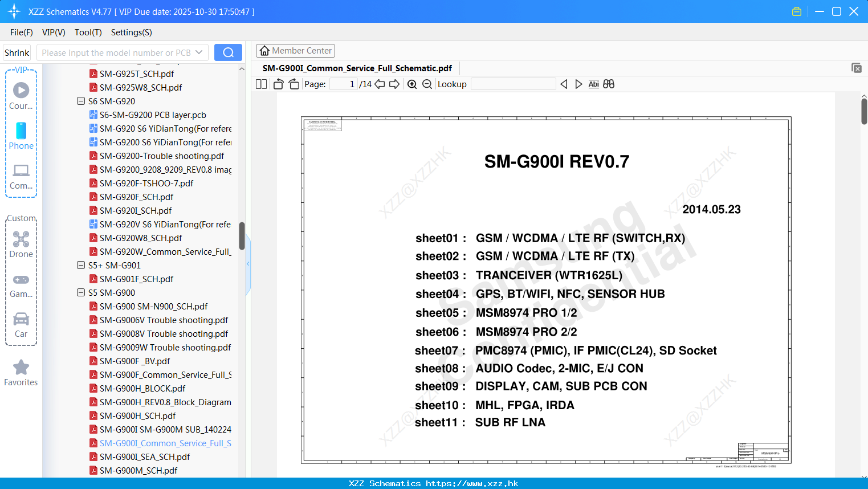Click the Shrink button
The height and width of the screenshot is (489, 868).
pyautogui.click(x=17, y=52)
